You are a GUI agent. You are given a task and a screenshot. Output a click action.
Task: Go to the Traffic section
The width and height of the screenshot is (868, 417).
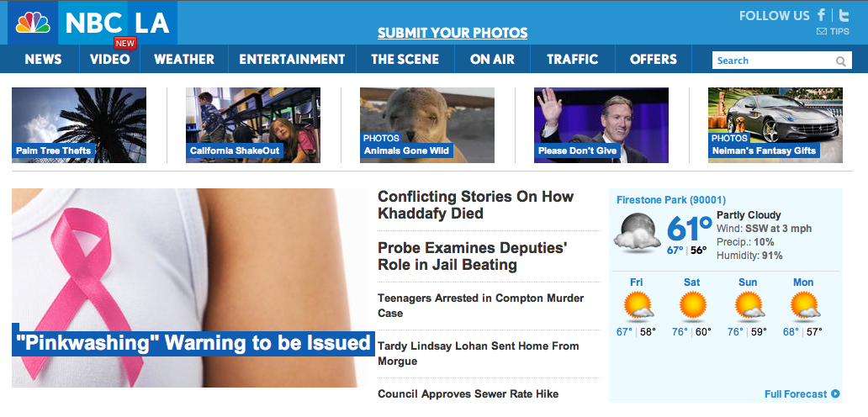(573, 59)
